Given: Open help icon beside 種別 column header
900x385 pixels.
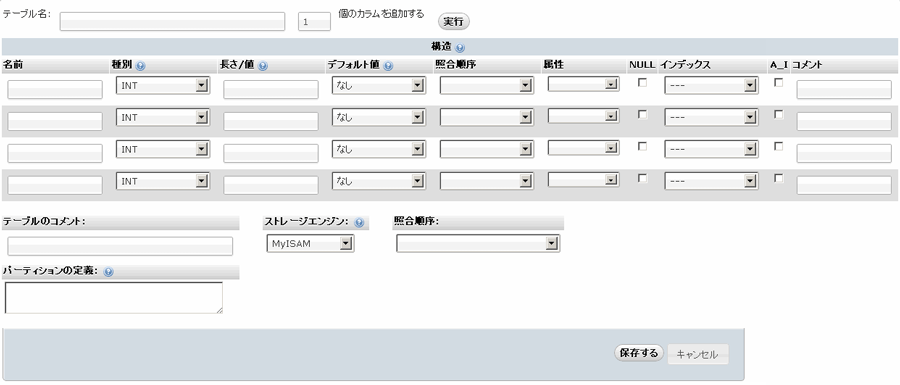Looking at the screenshot, I should tap(141, 66).
